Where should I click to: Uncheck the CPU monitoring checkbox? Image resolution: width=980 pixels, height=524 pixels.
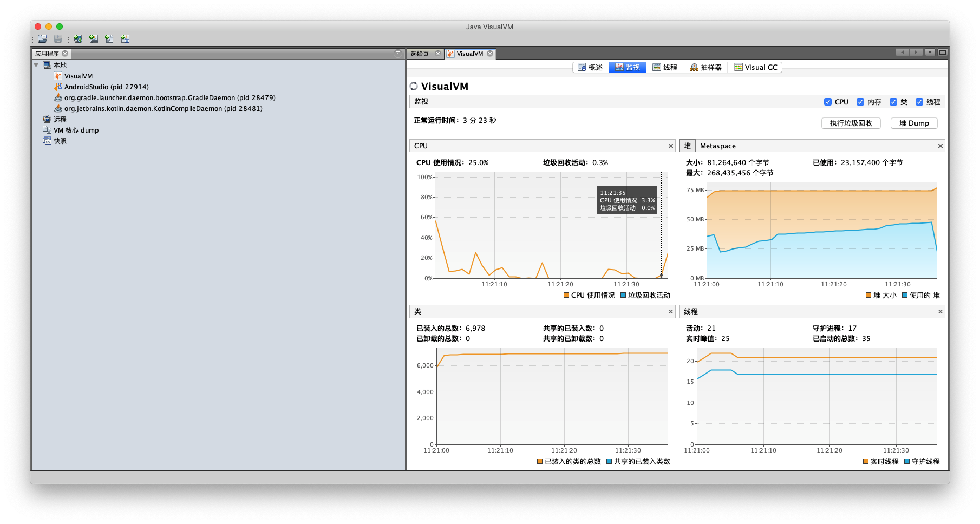pyautogui.click(x=828, y=102)
